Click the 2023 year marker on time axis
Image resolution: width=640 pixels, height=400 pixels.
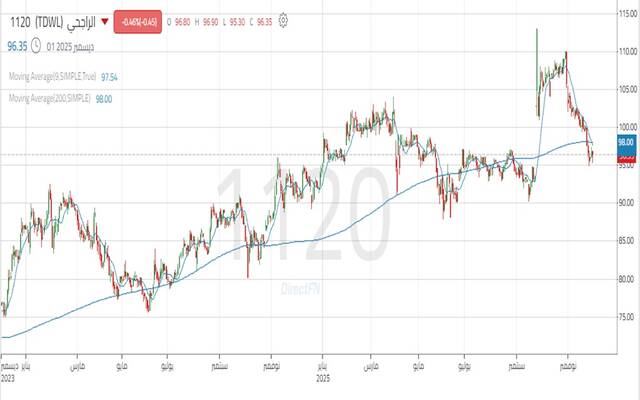(x=10, y=380)
